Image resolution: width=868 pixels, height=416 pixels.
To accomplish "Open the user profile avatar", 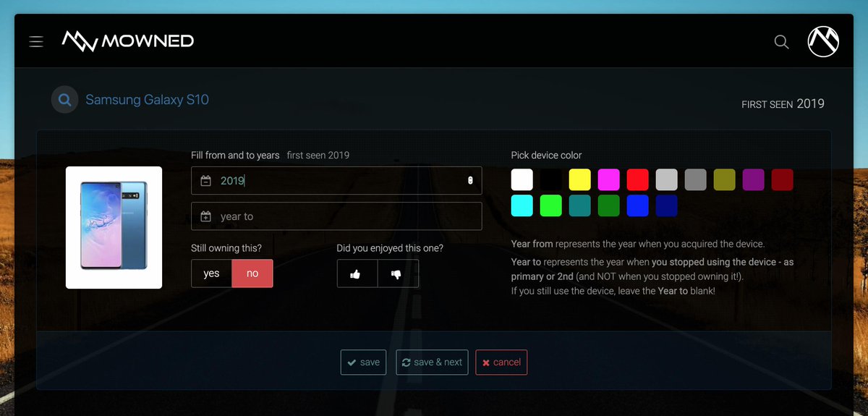I will tap(823, 41).
